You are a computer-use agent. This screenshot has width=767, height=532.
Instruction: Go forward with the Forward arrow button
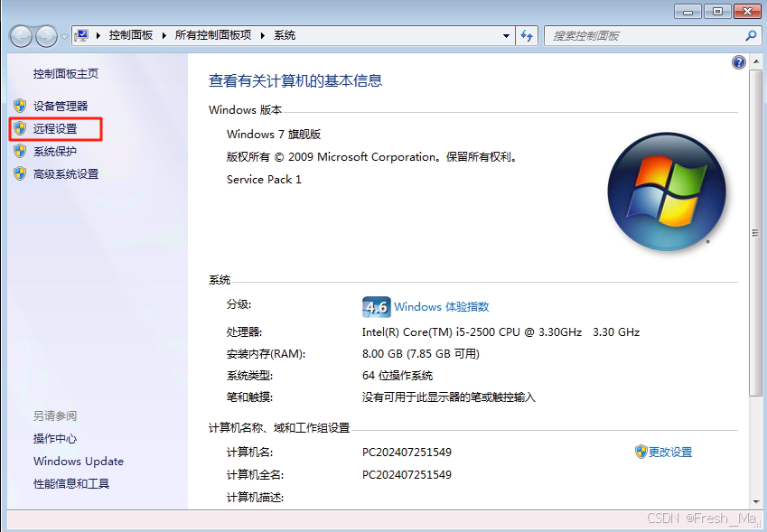tap(46, 36)
